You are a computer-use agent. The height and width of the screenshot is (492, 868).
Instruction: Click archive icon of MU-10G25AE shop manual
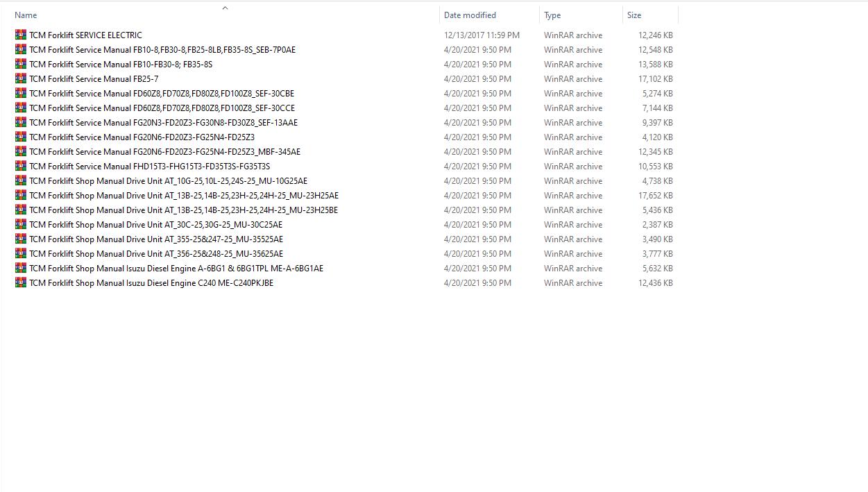tap(21, 180)
